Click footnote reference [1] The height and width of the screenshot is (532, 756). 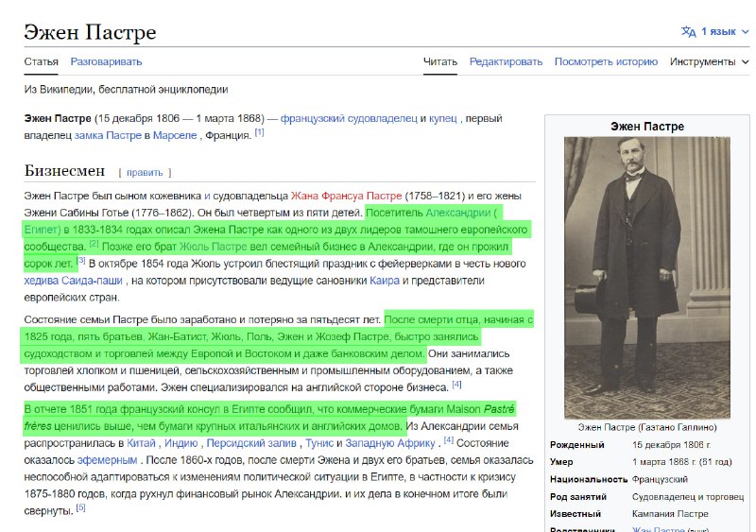click(x=259, y=132)
